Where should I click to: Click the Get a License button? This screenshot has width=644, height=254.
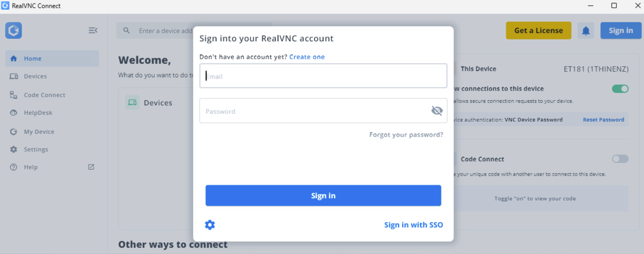coord(538,30)
